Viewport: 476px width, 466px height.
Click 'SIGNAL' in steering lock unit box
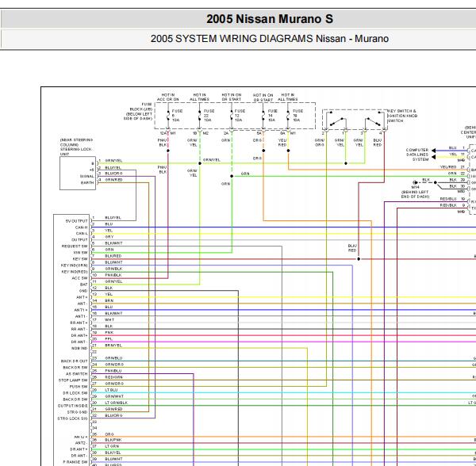[x=86, y=177]
